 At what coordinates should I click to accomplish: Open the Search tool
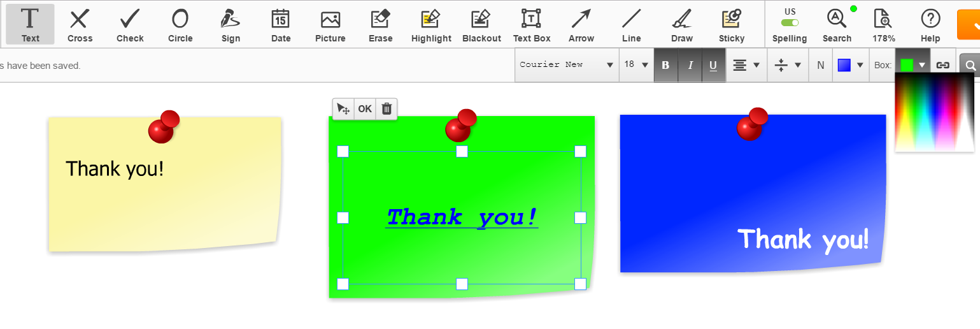[837, 24]
